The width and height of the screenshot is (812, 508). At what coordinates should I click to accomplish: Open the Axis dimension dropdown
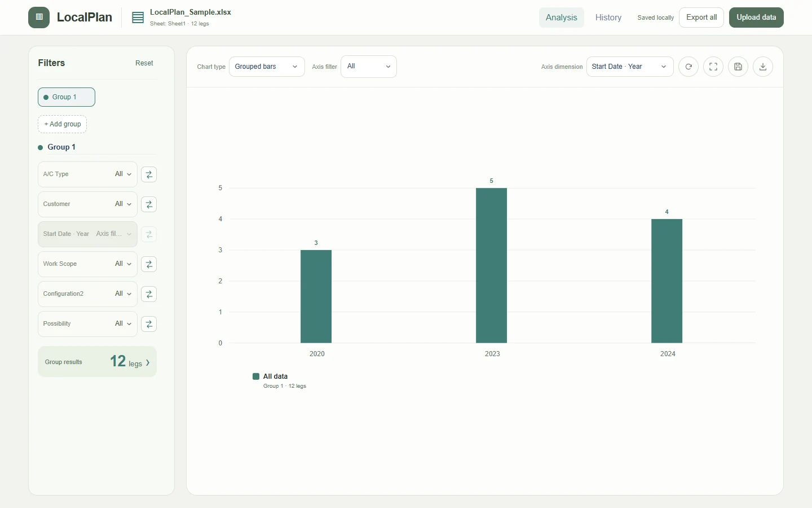click(x=630, y=67)
